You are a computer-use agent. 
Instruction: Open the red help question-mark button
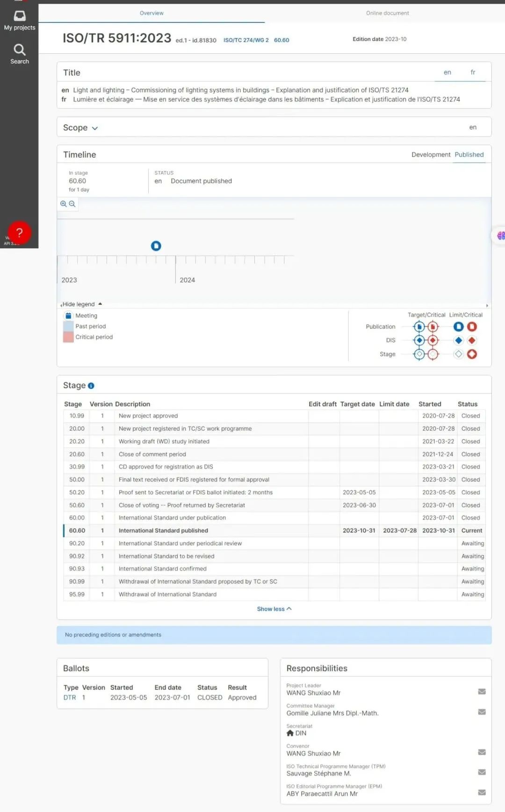(19, 232)
